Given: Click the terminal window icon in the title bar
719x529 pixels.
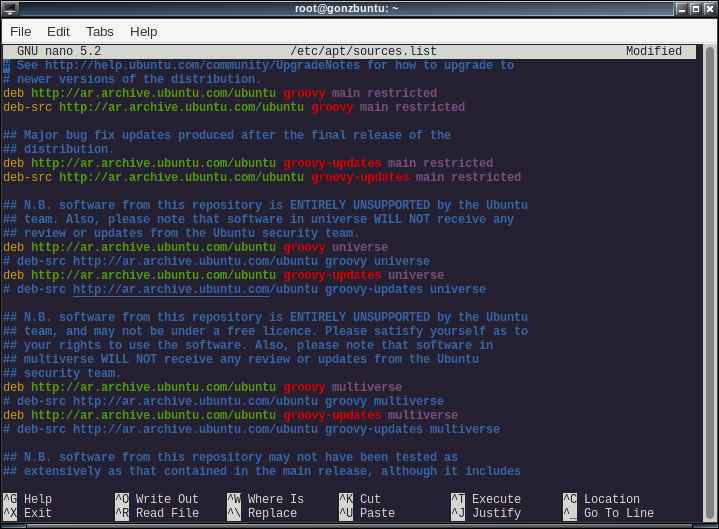Looking at the screenshot, I should (10, 8).
